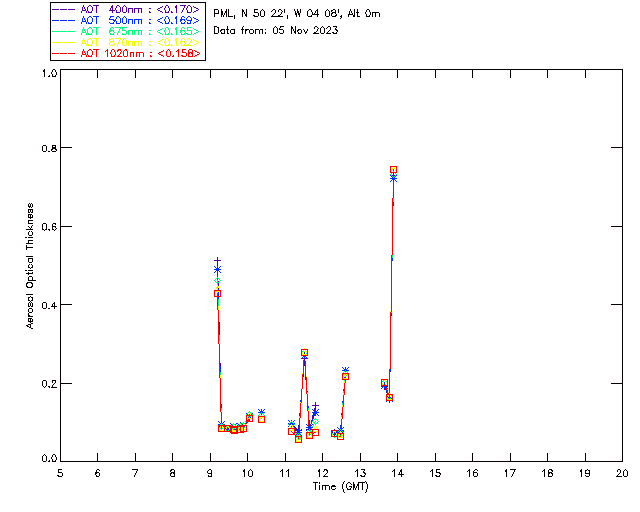Image resolution: width=640 pixels, height=512 pixels.
Task: Click the red dashed line sample in legend
Action: [64, 53]
